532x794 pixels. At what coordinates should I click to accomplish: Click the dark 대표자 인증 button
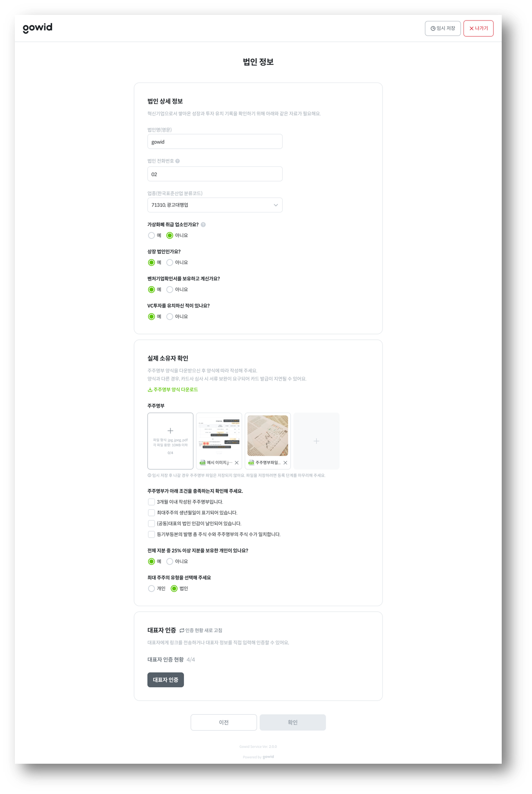pos(166,680)
